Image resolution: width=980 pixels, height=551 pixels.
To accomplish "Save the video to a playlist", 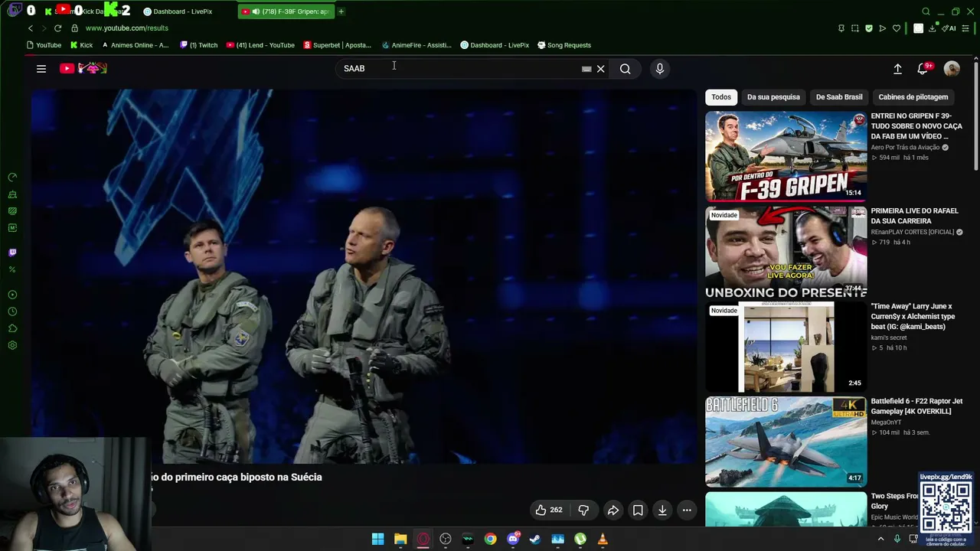I will pos(638,510).
